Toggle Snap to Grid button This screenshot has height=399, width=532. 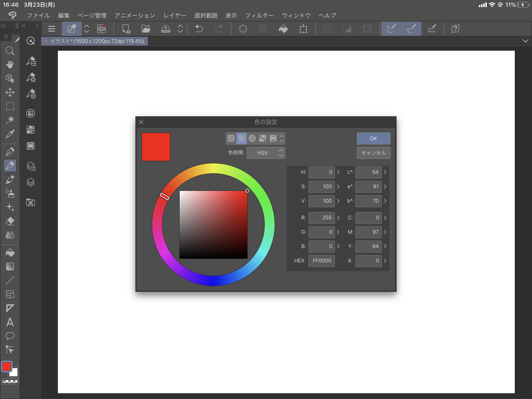[432, 29]
